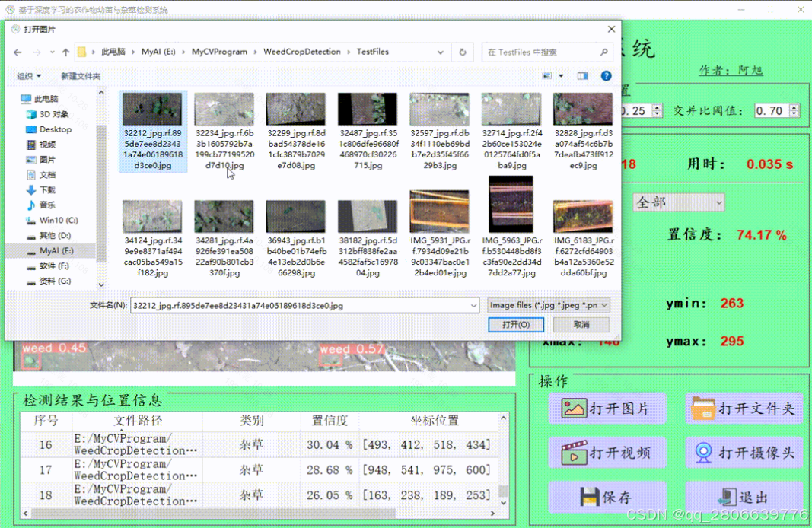The height and width of the screenshot is (528, 812).
Task: Open Image files type filter dropdown
Action: 548,305
